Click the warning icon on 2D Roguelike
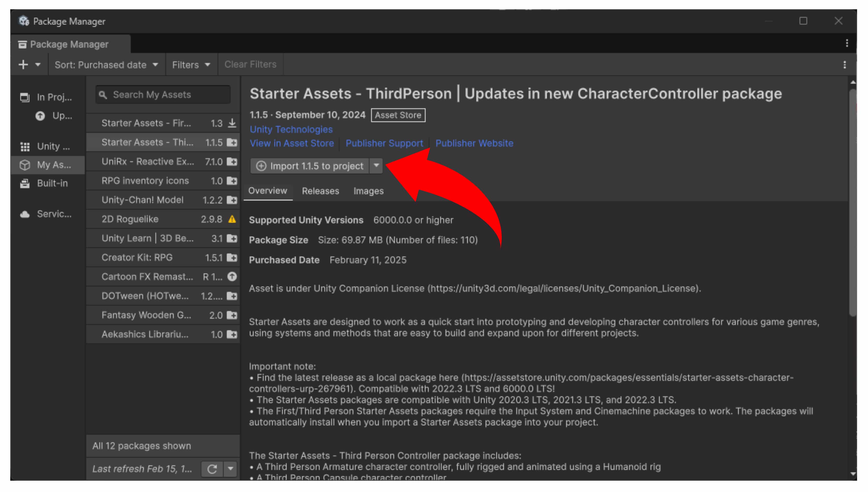Screen dimensions: 868x492 (232, 219)
